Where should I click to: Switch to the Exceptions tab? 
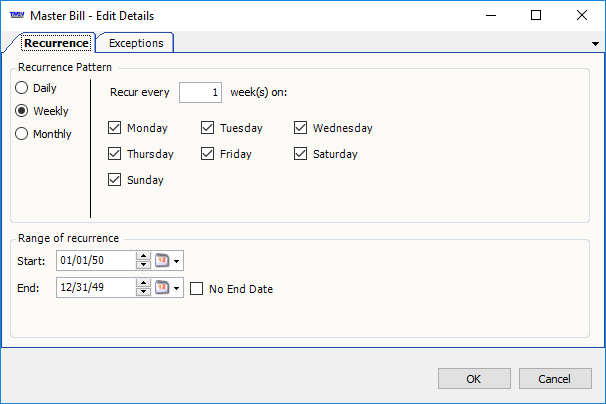pos(136,43)
